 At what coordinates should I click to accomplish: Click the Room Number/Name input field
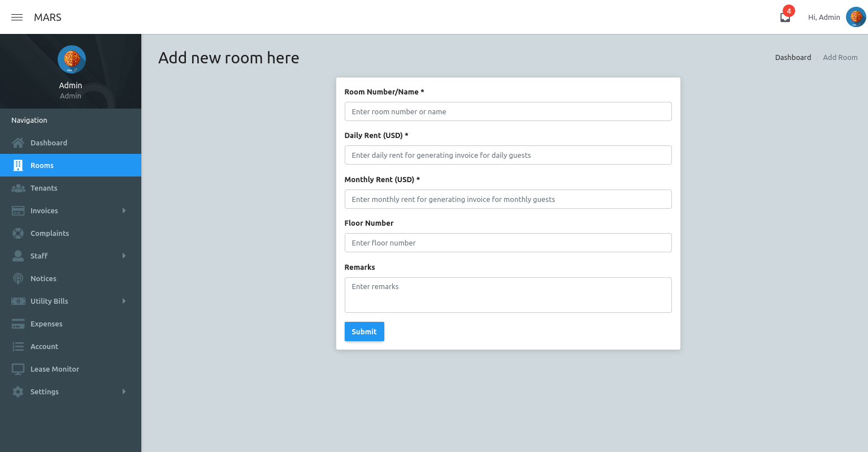pyautogui.click(x=508, y=111)
